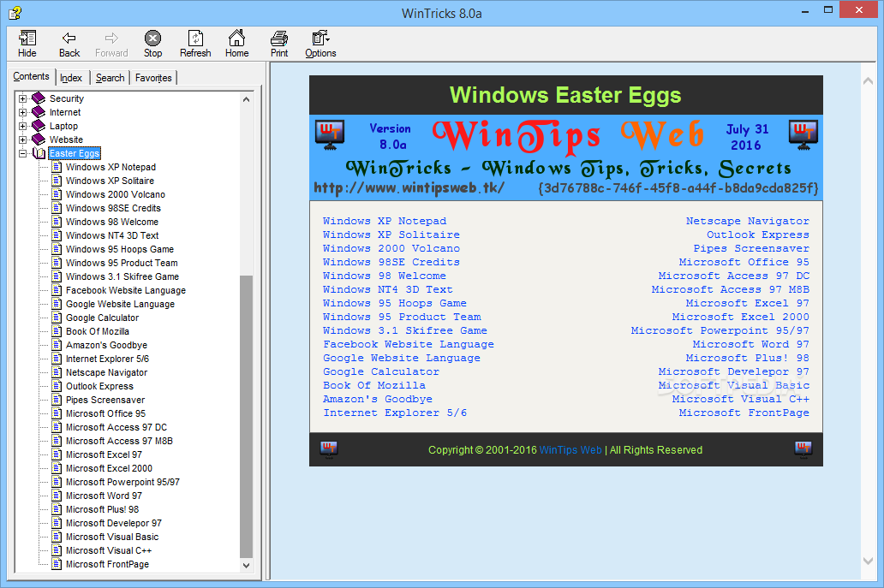Open the Internet Explorer 5/6 content link
This screenshot has width=884, height=588.
(x=395, y=413)
